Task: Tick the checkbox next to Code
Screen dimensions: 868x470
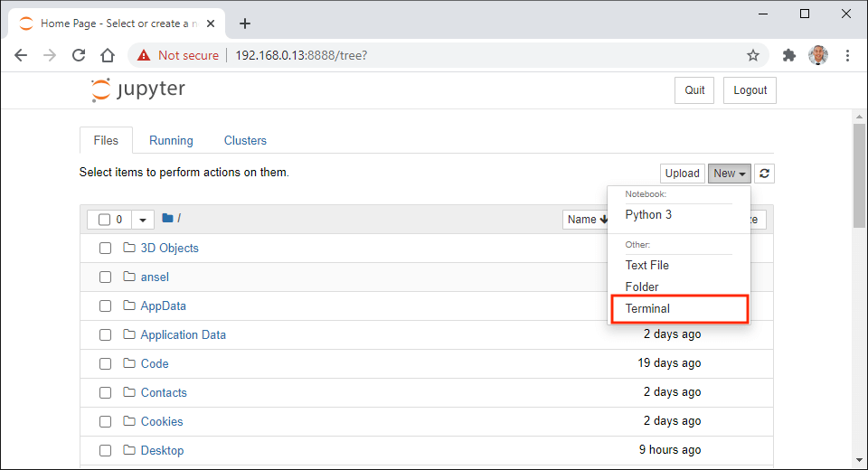Action: pos(105,364)
